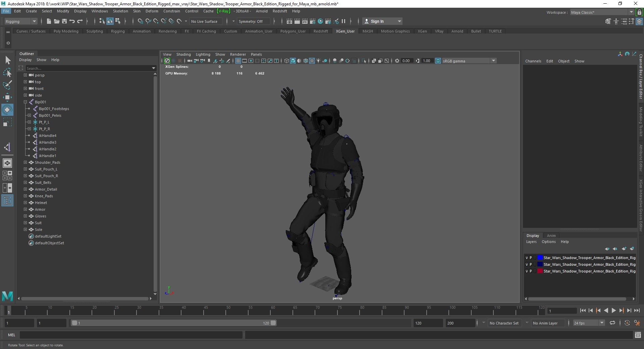Open the Maya Classic workspace dropdown

click(x=602, y=12)
